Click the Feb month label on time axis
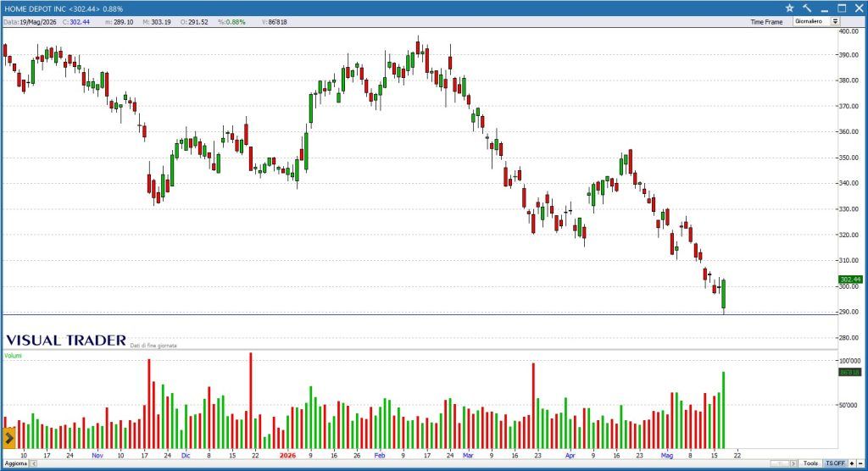The height and width of the screenshot is (471, 868). 379,456
